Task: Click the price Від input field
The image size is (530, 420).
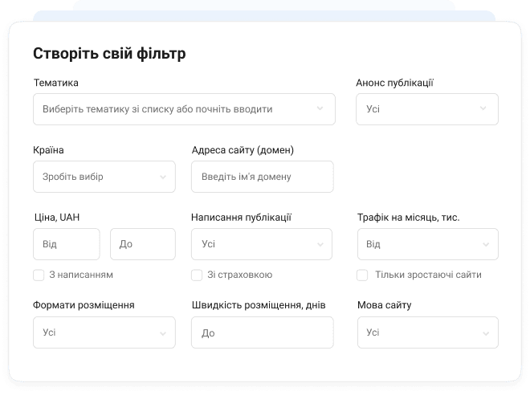Action: pos(66,244)
